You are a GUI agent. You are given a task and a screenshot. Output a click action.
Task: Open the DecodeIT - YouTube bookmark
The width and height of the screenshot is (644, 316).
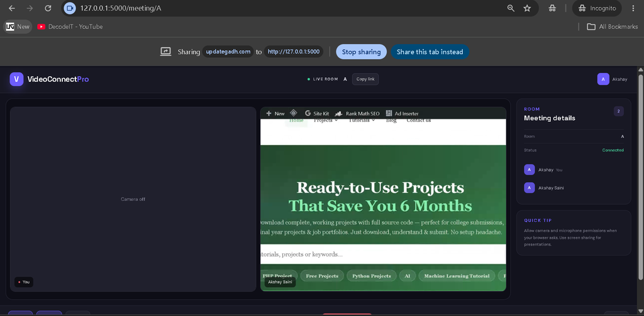click(70, 26)
